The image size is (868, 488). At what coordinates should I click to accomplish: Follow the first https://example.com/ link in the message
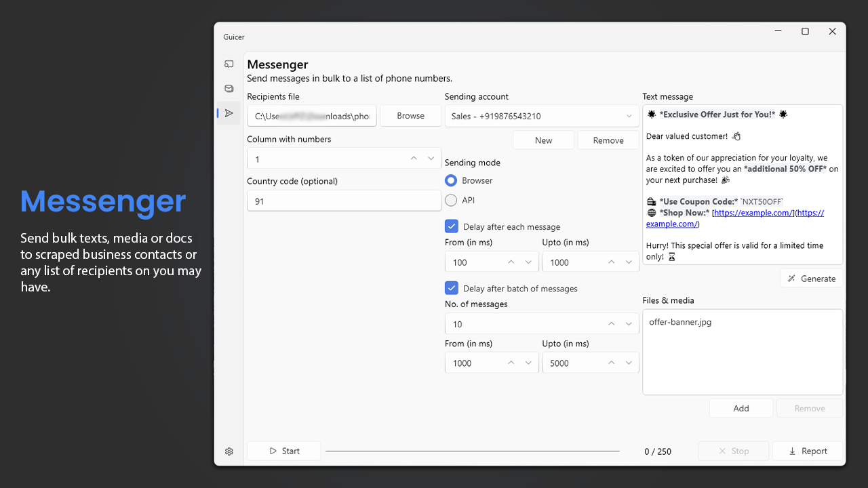point(753,213)
